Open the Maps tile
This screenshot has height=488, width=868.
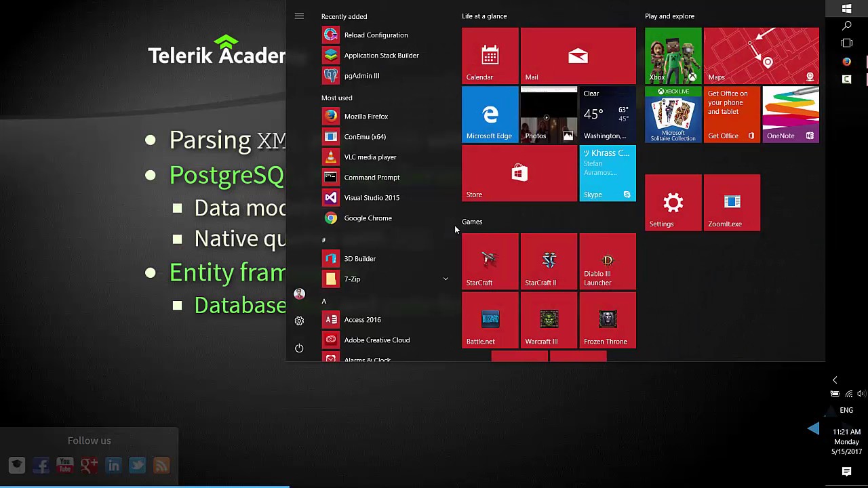(762, 56)
